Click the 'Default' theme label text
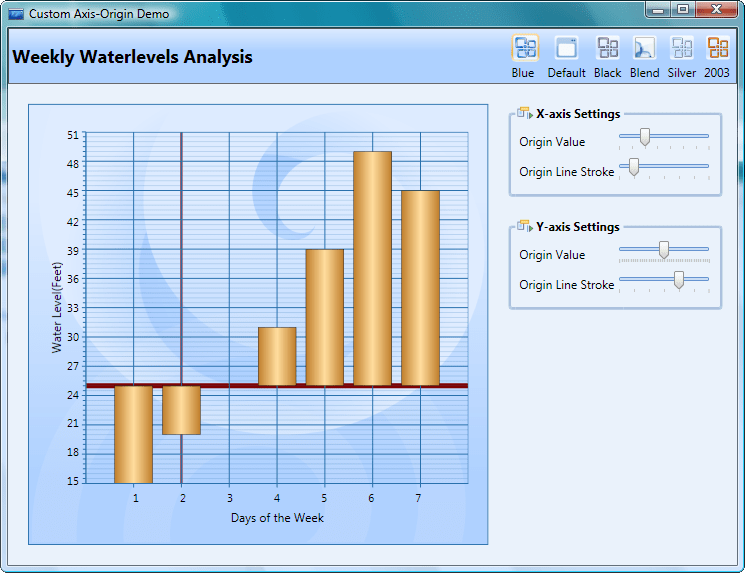This screenshot has width=745, height=573. pyautogui.click(x=566, y=73)
